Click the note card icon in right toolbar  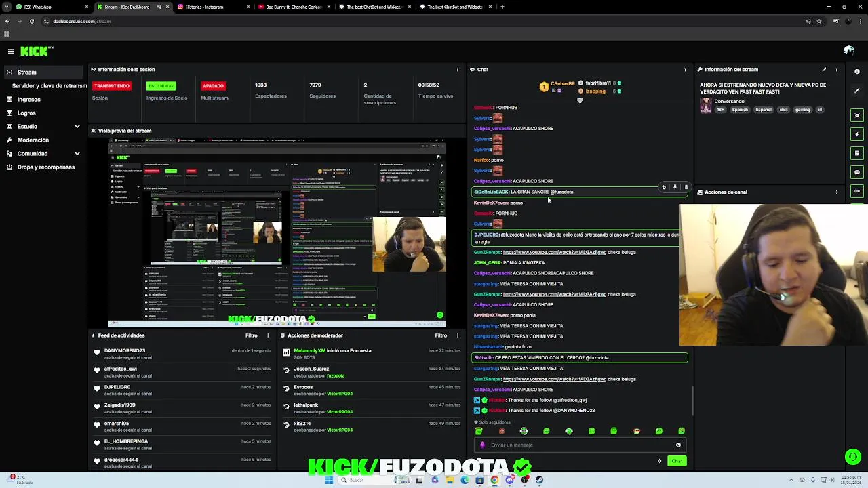[857, 153]
